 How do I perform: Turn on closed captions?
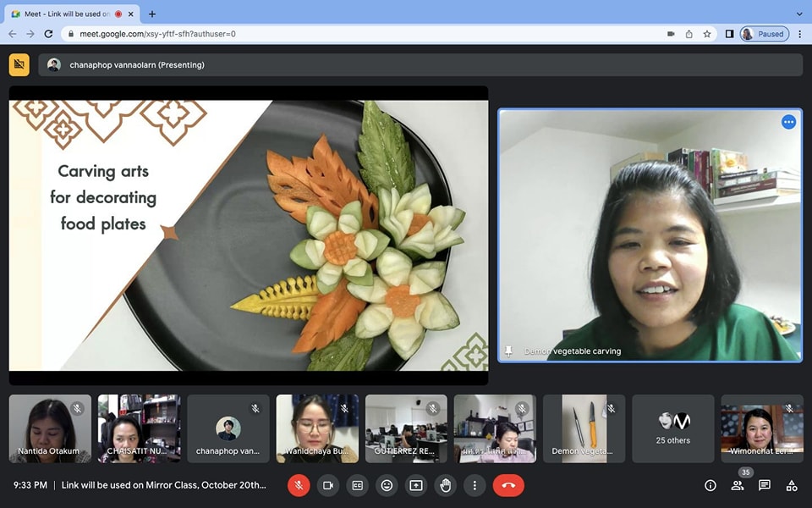[x=357, y=485]
